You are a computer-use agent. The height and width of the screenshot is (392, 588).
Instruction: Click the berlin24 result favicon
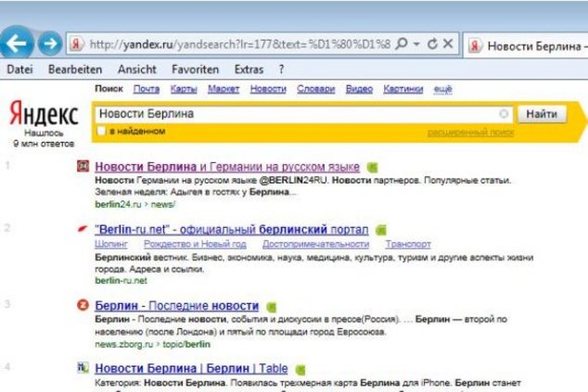83,166
